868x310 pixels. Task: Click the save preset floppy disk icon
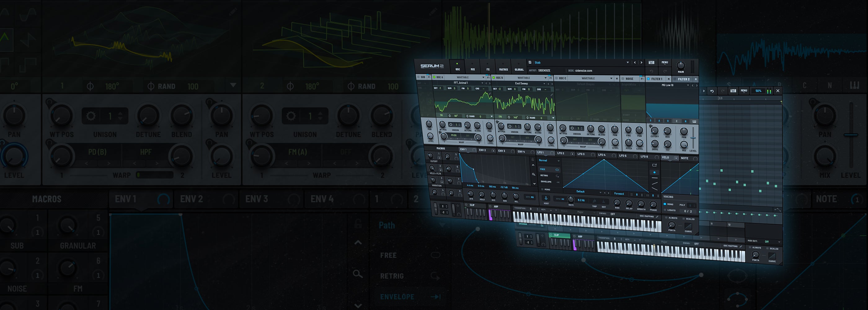click(x=530, y=62)
